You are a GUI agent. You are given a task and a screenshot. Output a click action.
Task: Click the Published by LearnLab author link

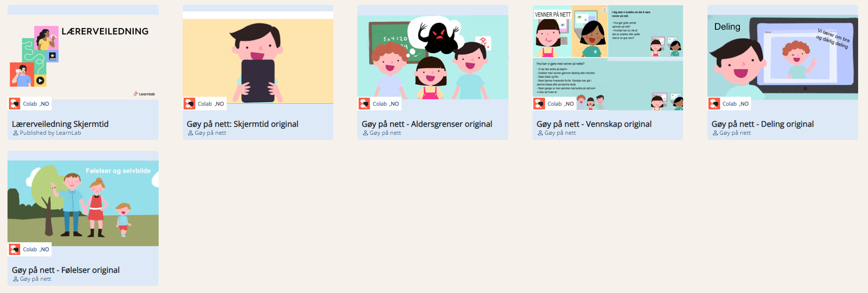pos(50,133)
